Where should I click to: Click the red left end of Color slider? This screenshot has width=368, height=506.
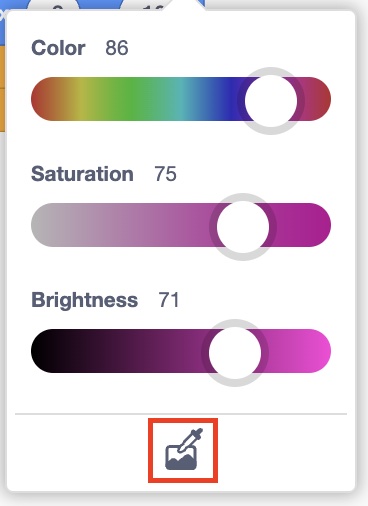pos(42,99)
